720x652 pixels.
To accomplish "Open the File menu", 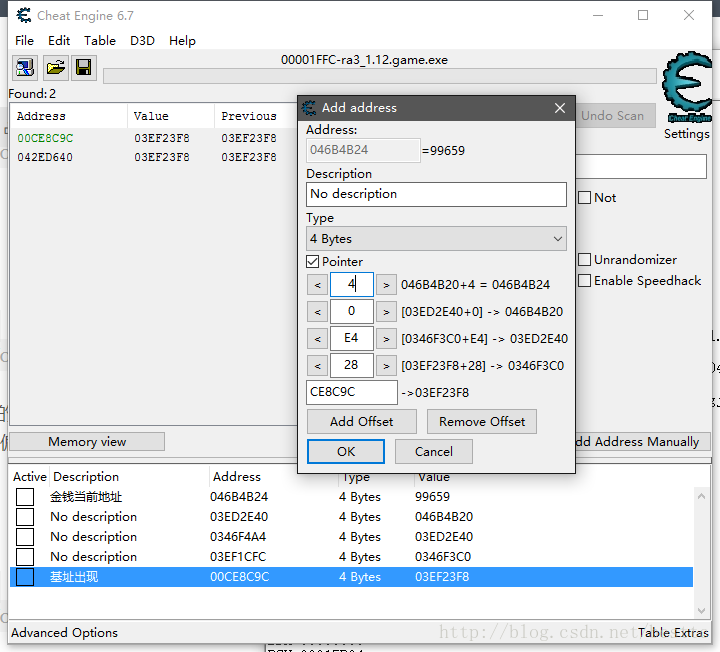I will click(24, 40).
